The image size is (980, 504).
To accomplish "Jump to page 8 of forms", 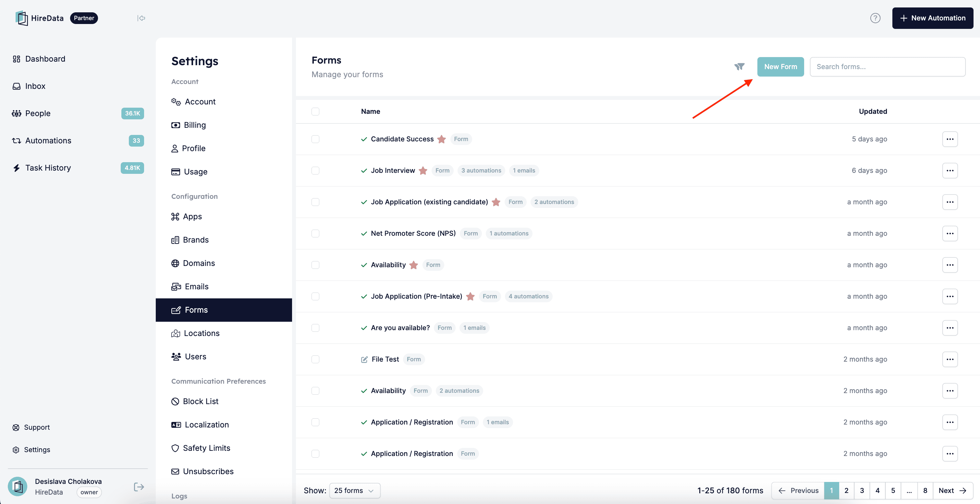I will [925, 490].
